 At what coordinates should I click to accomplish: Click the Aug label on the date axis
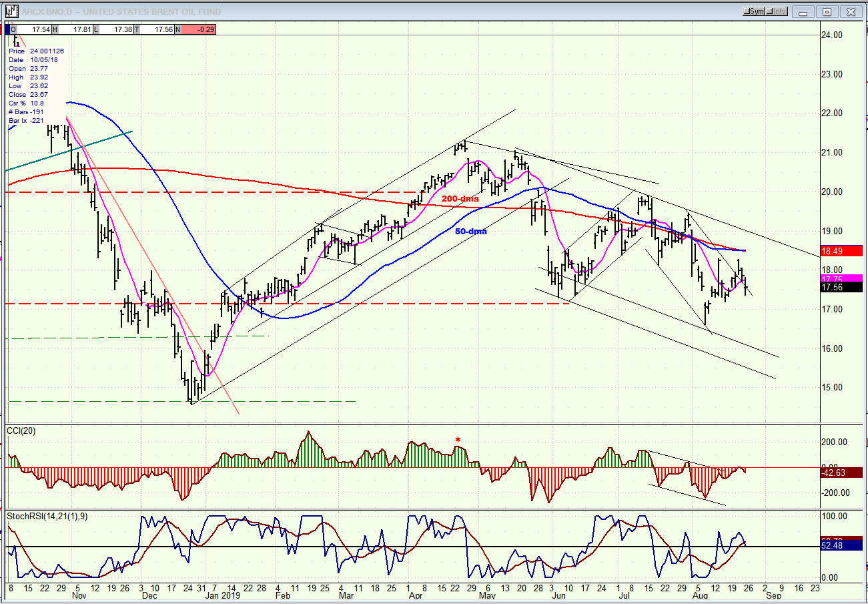[701, 595]
